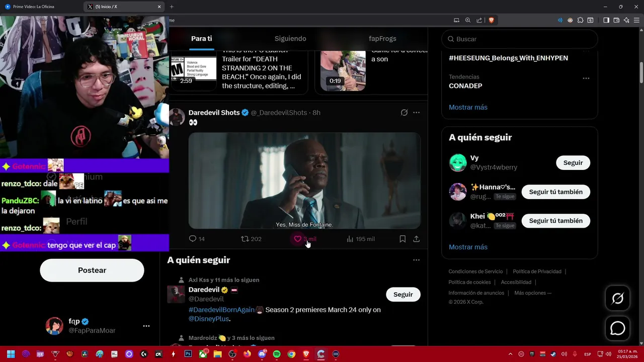Open Windows Start menu
Image resolution: width=644 pixels, height=362 pixels.
tap(11, 354)
